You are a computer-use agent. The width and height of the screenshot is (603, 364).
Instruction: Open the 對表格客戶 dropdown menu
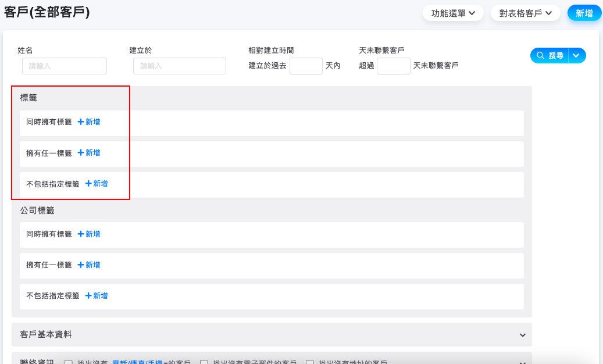tap(525, 13)
